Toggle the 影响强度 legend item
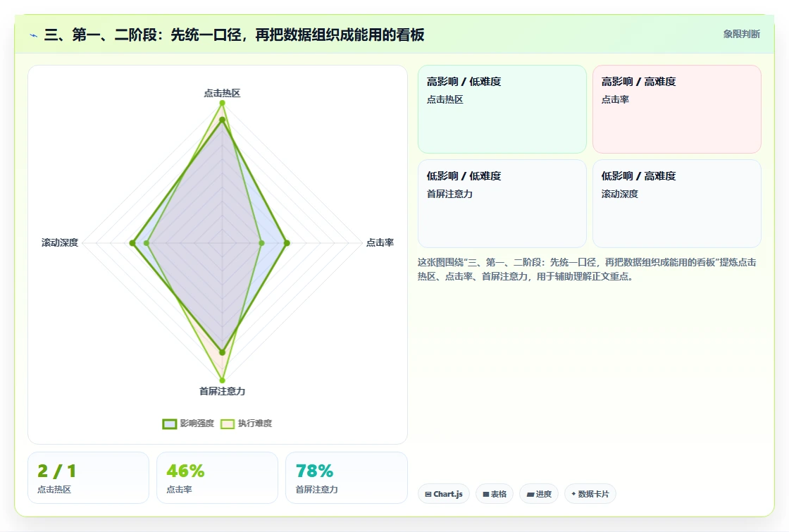 pyautogui.click(x=188, y=423)
